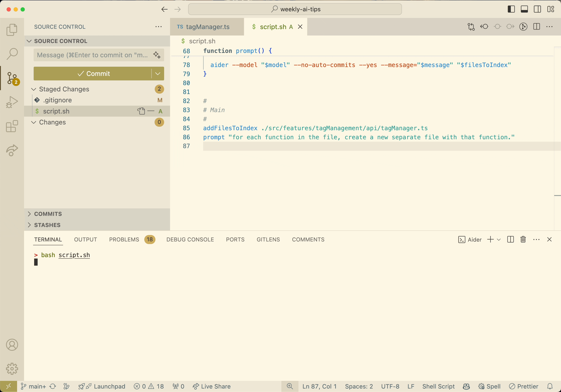Open the Commit button dropdown arrow
Screen dimensions: 561x392
tap(158, 73)
